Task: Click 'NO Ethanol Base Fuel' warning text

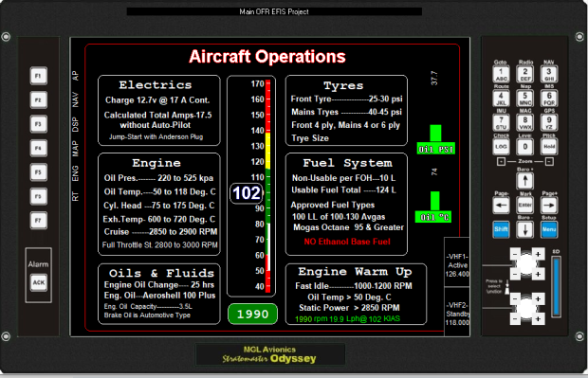Action: pyautogui.click(x=347, y=242)
